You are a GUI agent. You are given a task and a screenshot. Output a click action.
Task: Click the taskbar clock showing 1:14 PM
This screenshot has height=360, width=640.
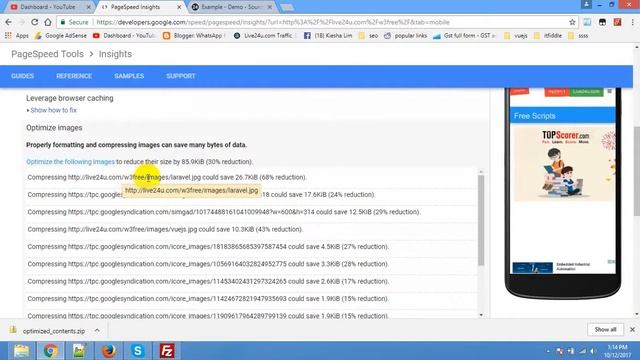coord(617,351)
